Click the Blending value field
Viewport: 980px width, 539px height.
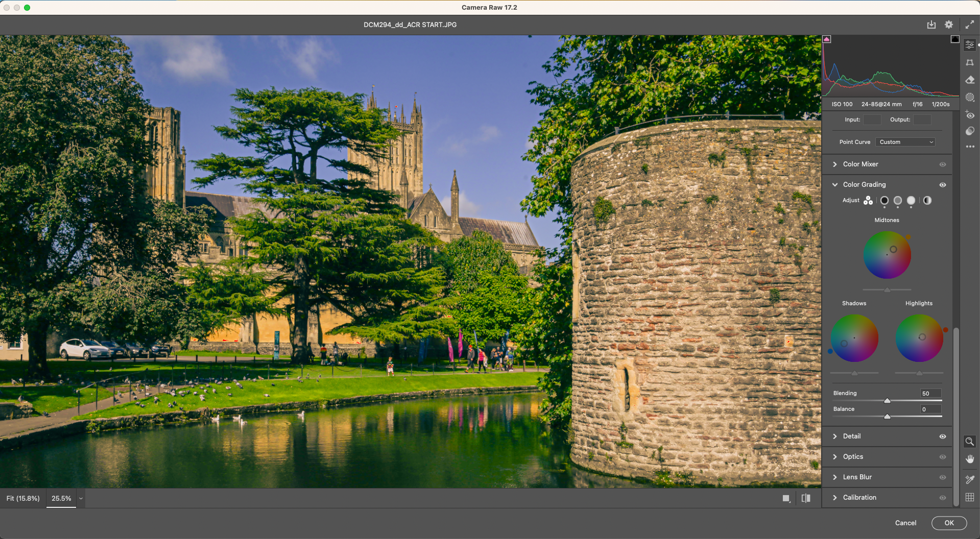tap(930, 393)
